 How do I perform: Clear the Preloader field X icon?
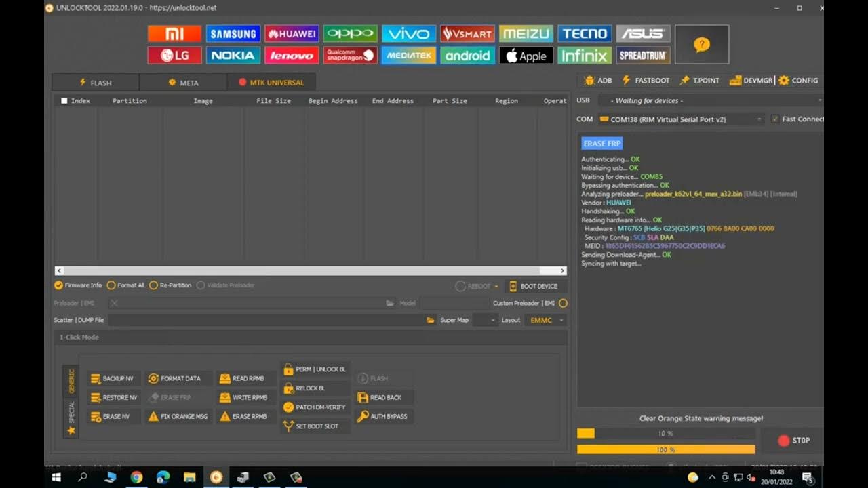tap(114, 303)
